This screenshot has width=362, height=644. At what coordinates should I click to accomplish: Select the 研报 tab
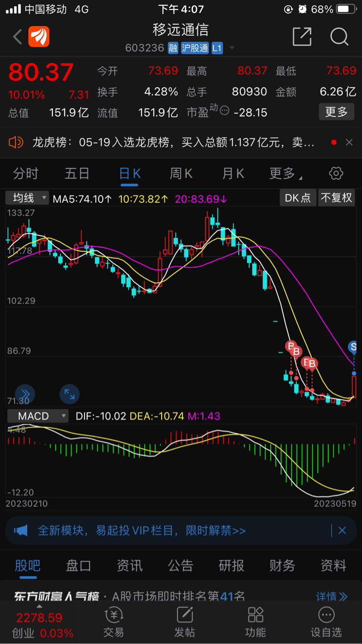(231, 565)
